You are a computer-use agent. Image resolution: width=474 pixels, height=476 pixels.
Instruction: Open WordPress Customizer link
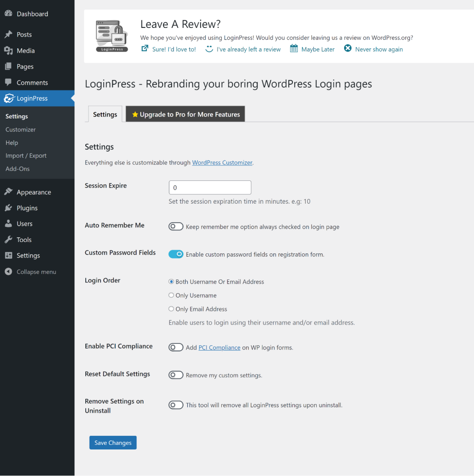[x=222, y=162]
